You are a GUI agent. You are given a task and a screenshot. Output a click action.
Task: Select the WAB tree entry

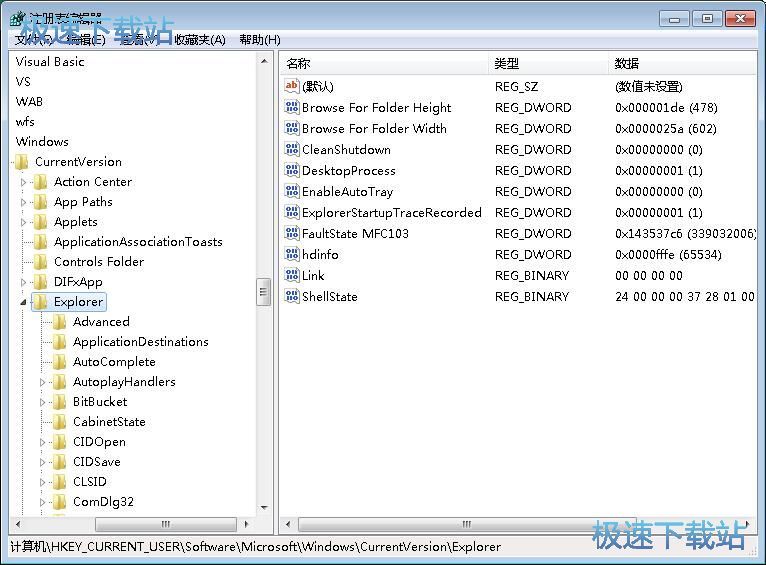pos(29,102)
